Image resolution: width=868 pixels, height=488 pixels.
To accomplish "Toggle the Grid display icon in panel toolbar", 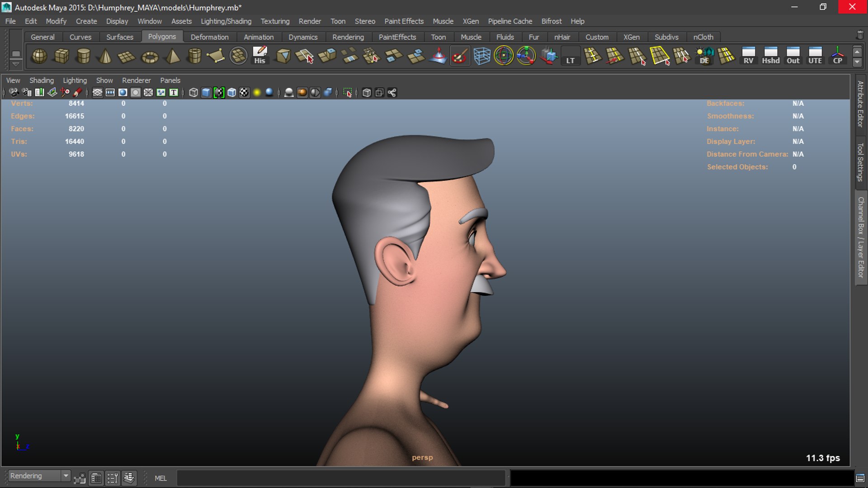I will pos(97,93).
